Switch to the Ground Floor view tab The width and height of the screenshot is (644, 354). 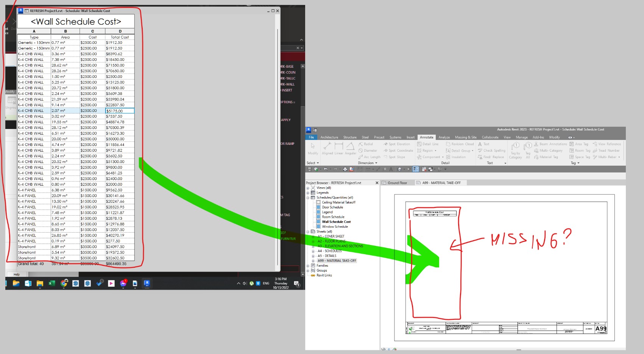[x=397, y=183]
